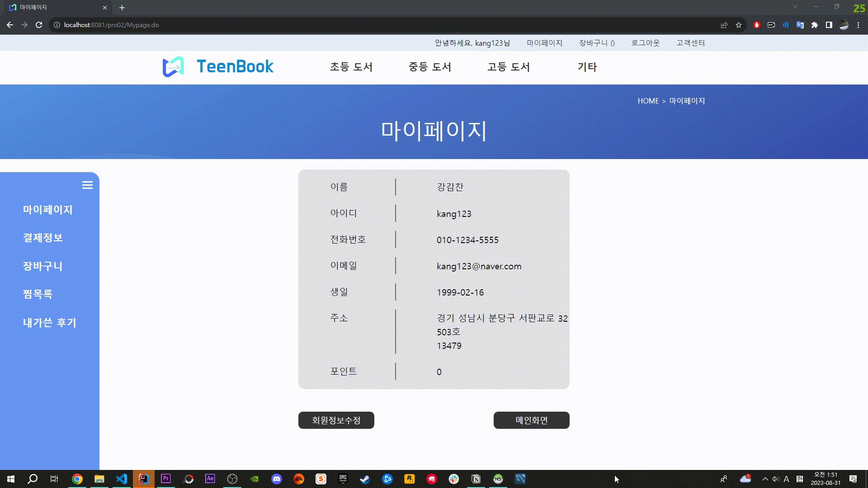Click the 로그아웃 link in the top bar
This screenshot has width=868, height=488.
645,43
